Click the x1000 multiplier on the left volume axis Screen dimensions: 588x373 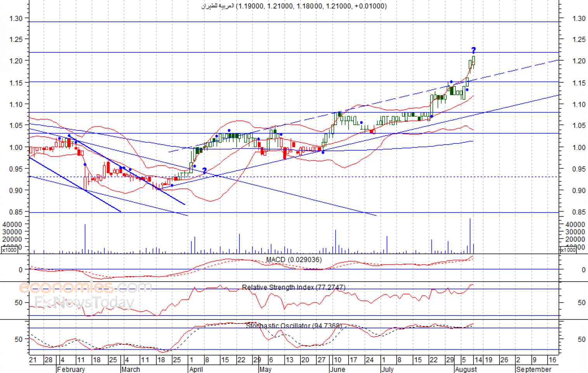(9, 250)
